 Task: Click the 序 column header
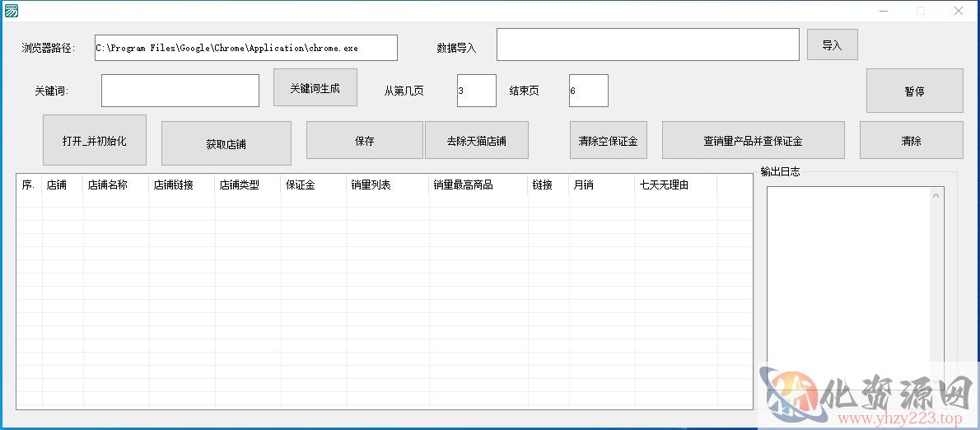tap(30, 185)
